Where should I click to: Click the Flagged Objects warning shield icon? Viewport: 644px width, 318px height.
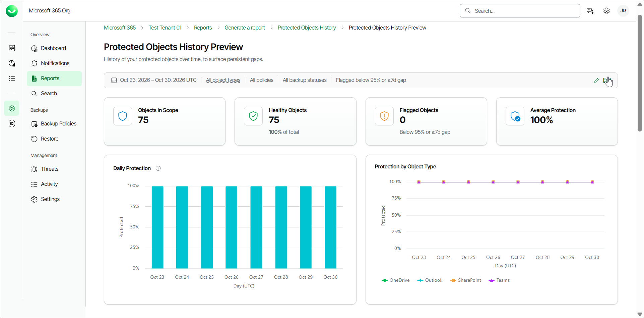click(384, 116)
